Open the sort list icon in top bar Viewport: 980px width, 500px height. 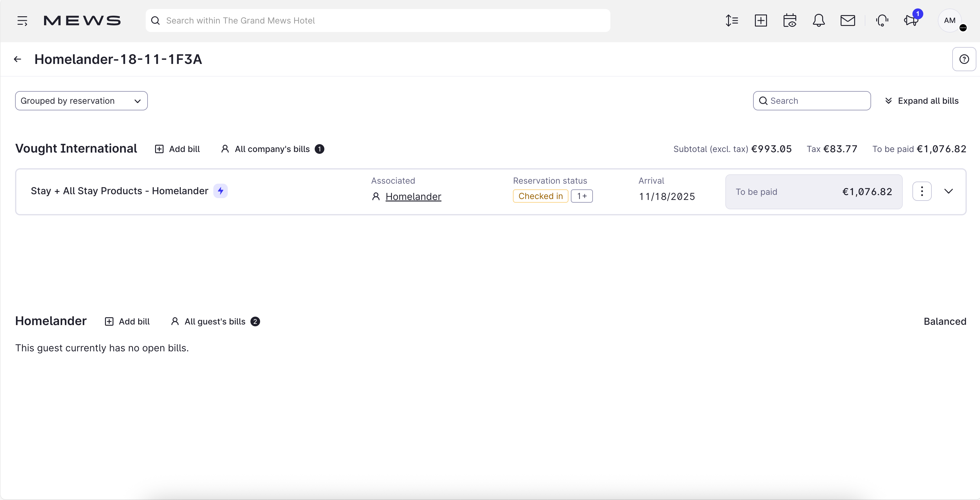732,21
